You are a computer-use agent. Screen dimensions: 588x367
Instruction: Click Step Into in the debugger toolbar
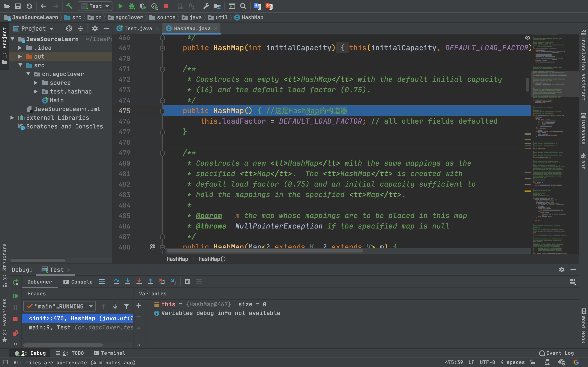tap(128, 282)
